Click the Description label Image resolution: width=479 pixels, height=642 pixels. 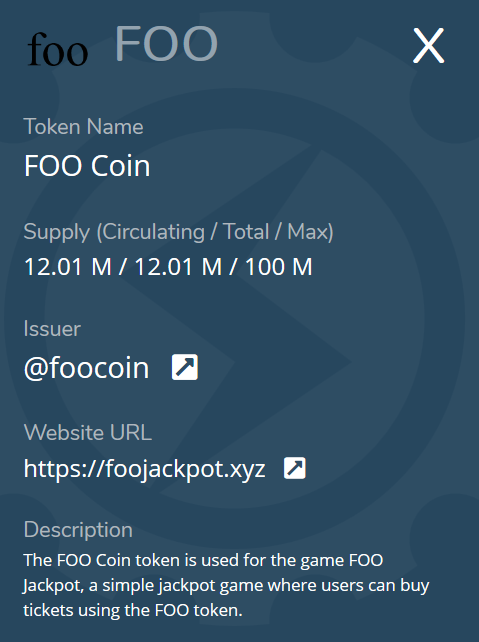[x=78, y=530]
